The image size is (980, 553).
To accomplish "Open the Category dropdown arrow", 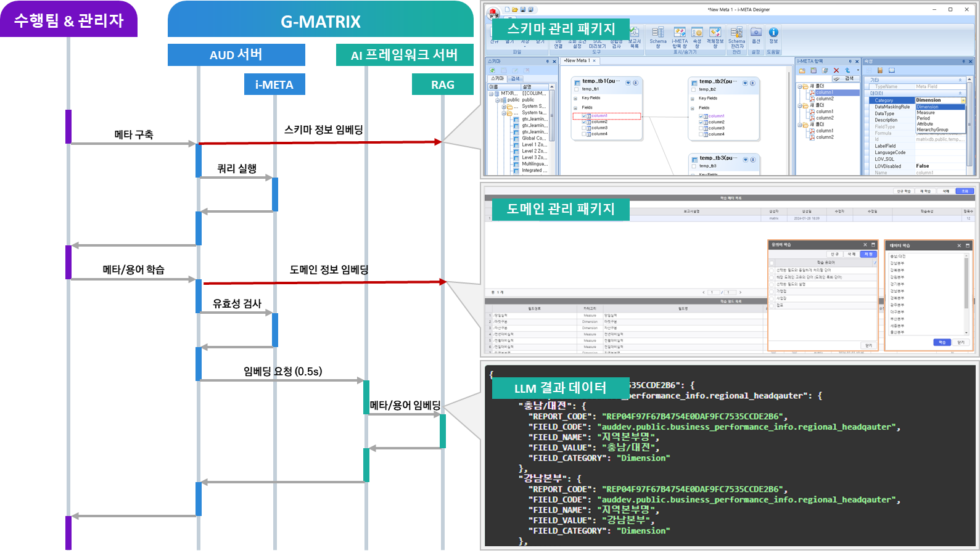I will (x=963, y=100).
